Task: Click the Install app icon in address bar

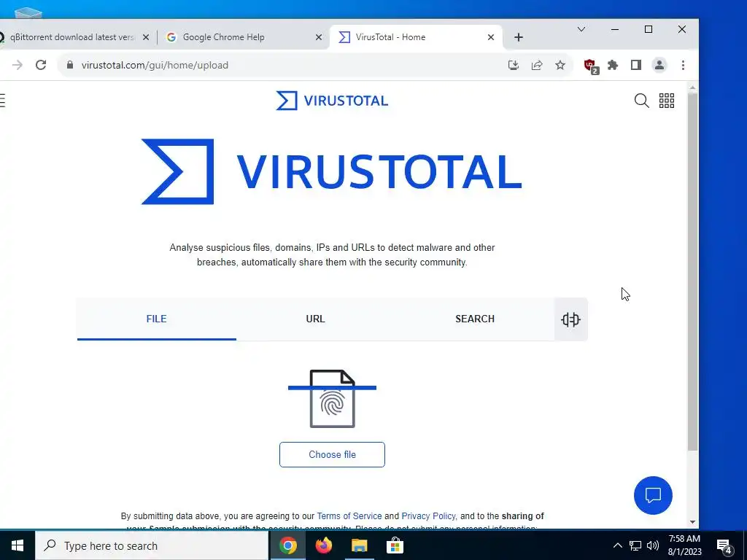Action: tap(514, 65)
